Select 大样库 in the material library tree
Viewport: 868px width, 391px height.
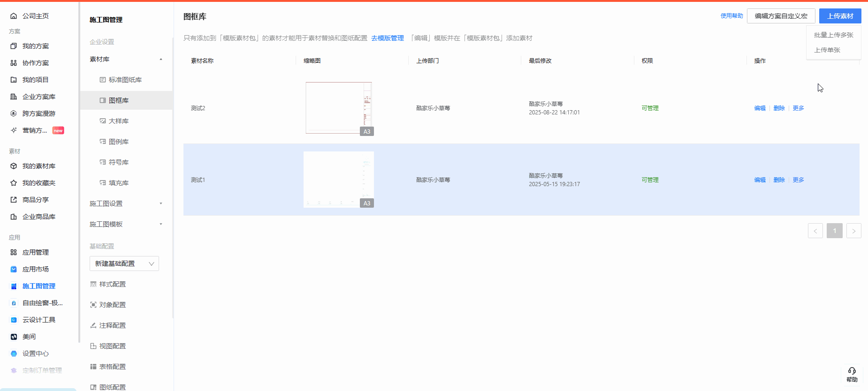(119, 121)
